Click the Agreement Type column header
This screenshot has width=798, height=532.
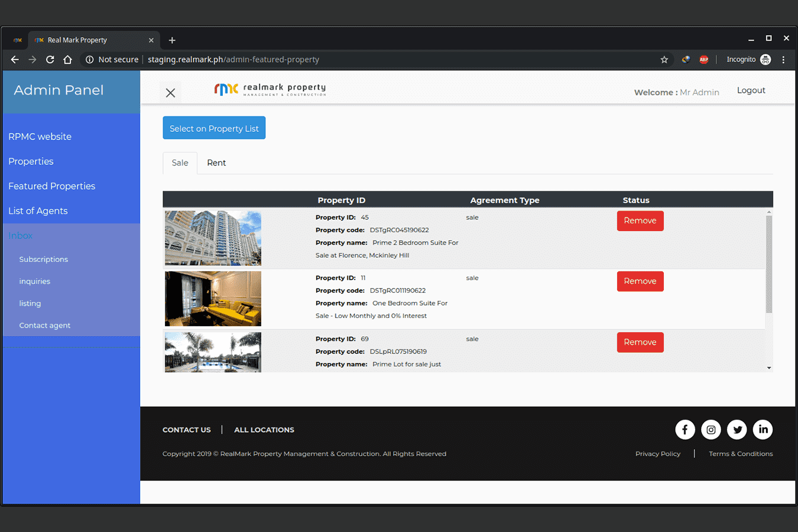505,200
